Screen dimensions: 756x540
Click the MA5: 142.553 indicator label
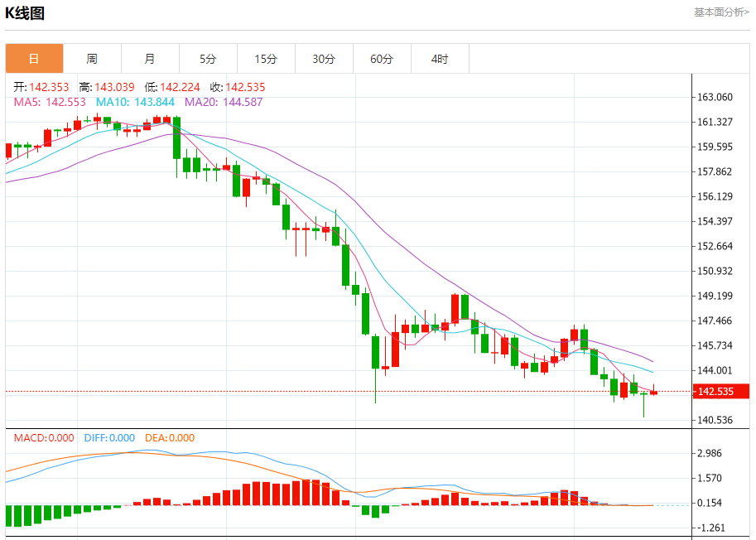[x=50, y=102]
